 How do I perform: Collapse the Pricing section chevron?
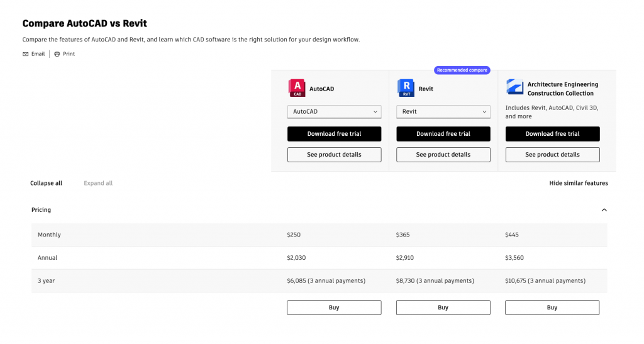[x=604, y=210]
